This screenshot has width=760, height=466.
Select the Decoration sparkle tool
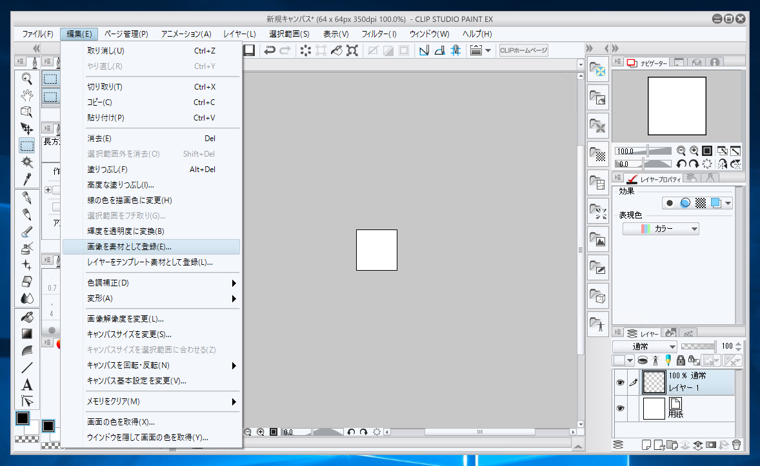click(x=27, y=265)
